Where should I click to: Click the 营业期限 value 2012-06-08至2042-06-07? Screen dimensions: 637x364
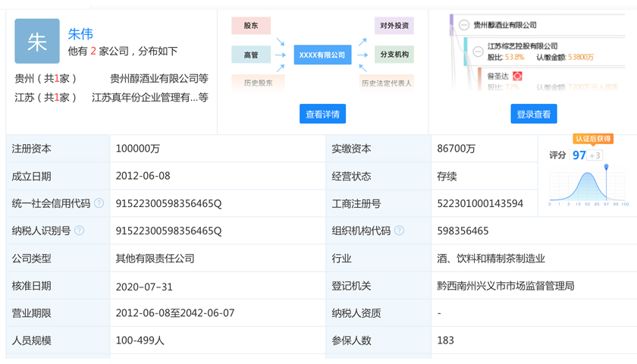[175, 313]
